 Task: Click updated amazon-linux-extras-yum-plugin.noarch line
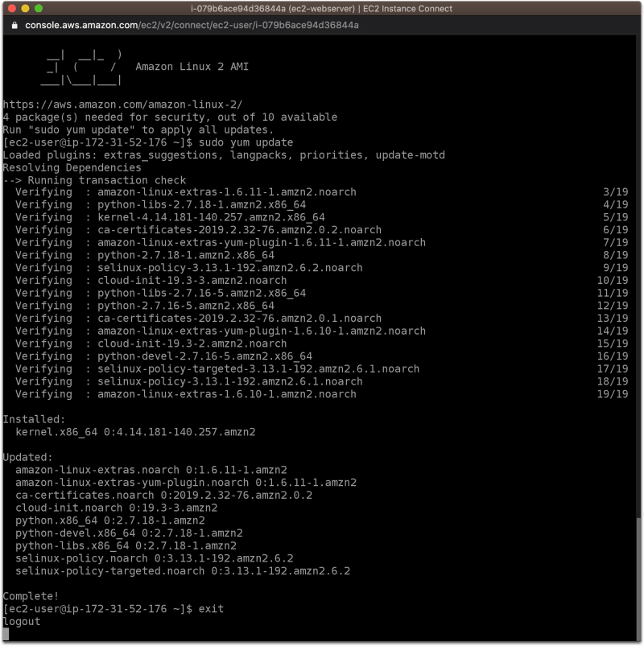(185, 483)
